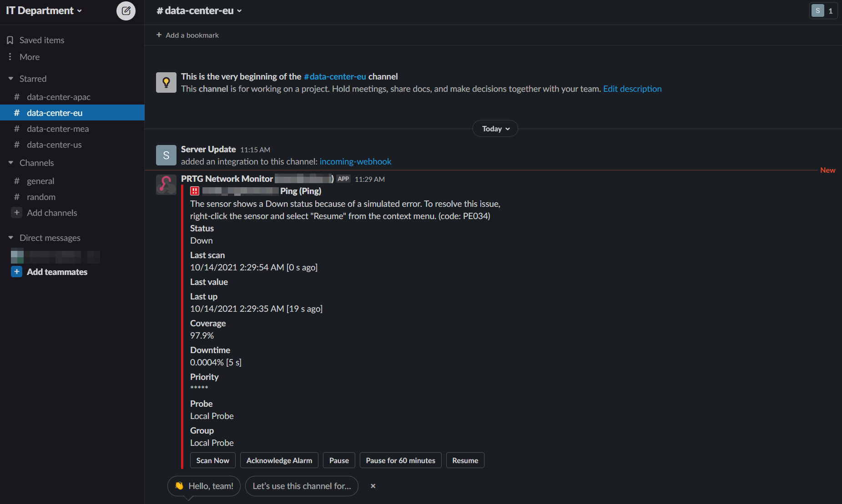This screenshot has height=504, width=842.
Task: Click the plus icon beside Add channels
Action: point(17,213)
